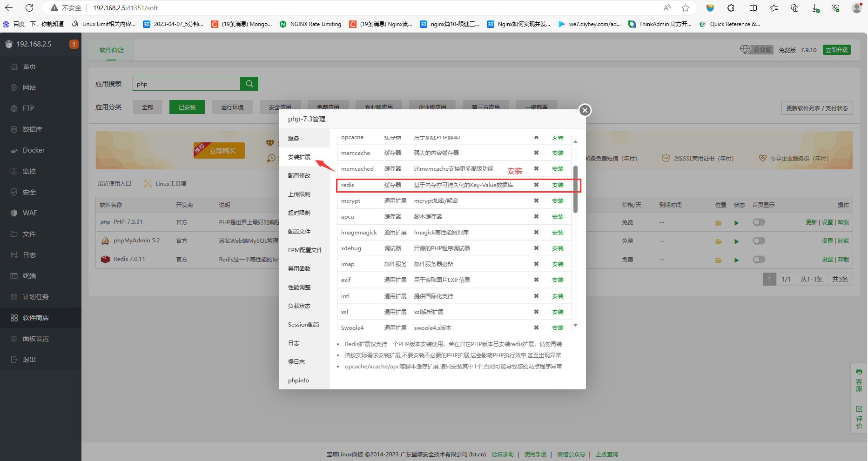This screenshot has height=461, width=868.
Task: Install the xdebug extension
Action: 558,248
